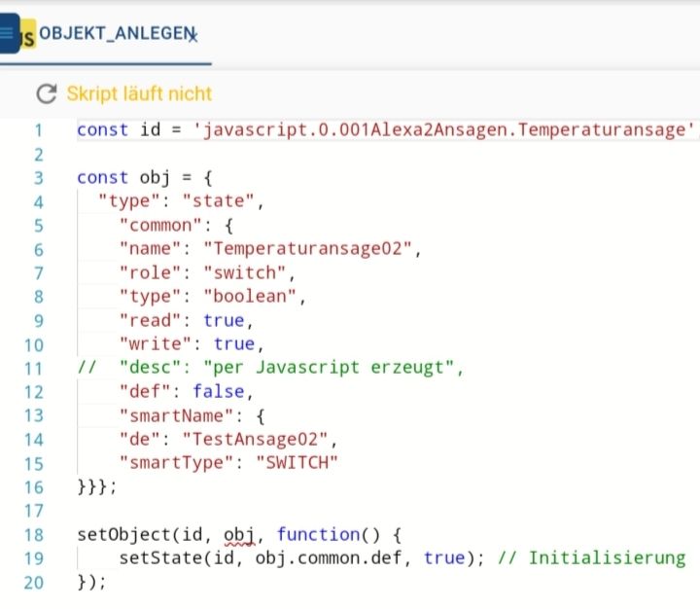Click line number 1 in gutter
Viewport: 700px width, 609px height.
38,130
